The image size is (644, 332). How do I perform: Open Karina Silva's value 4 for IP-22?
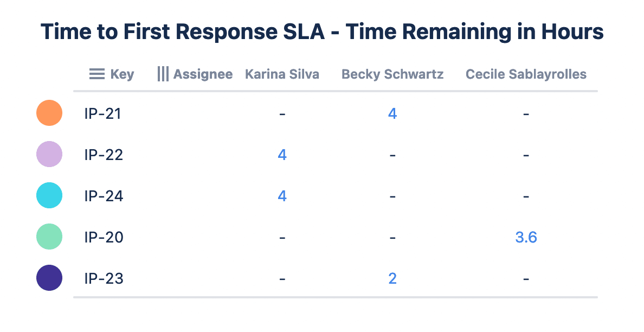click(x=282, y=155)
